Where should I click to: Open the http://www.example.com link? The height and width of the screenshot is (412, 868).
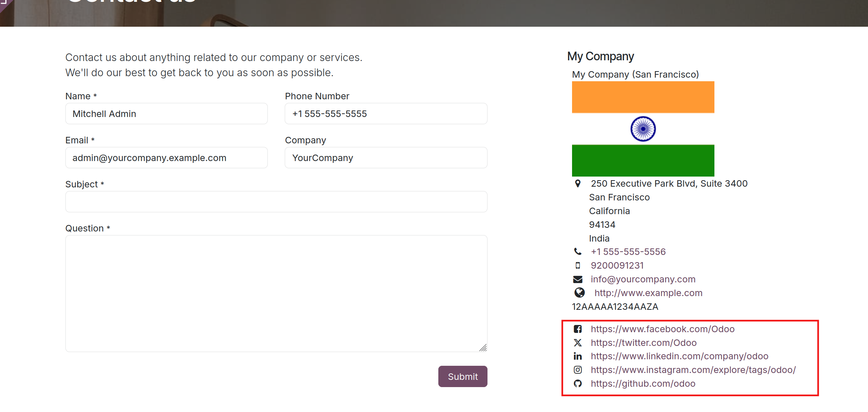(648, 293)
